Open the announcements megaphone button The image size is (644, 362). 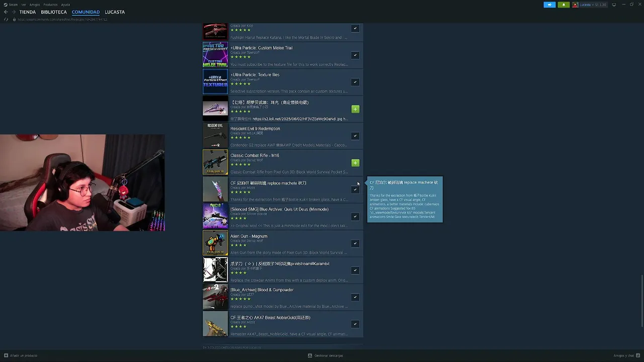(x=549, y=5)
